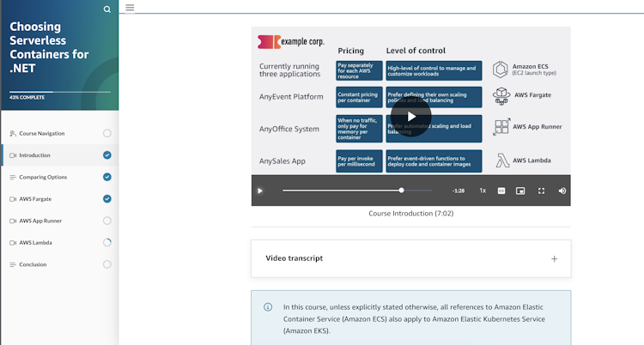Click the Pay separately for each AWS resource box

coord(359,70)
